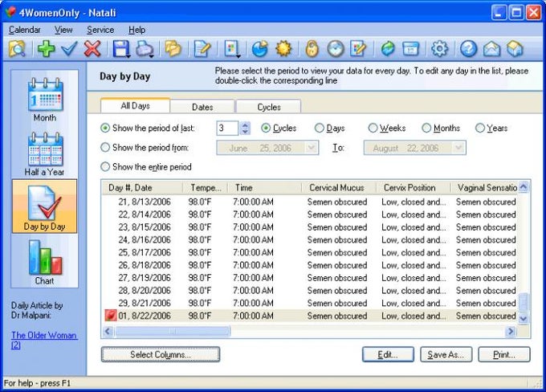Choose the Years radio button
The height and width of the screenshot is (392, 546).
pyautogui.click(x=480, y=128)
